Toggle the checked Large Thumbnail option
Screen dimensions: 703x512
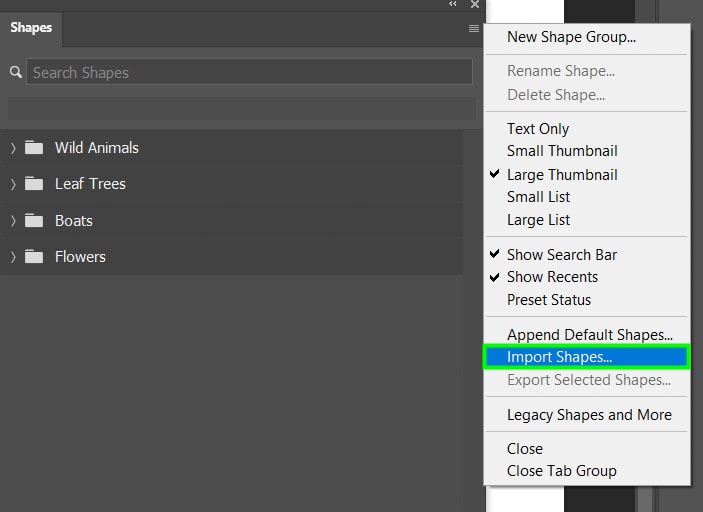pos(587,174)
